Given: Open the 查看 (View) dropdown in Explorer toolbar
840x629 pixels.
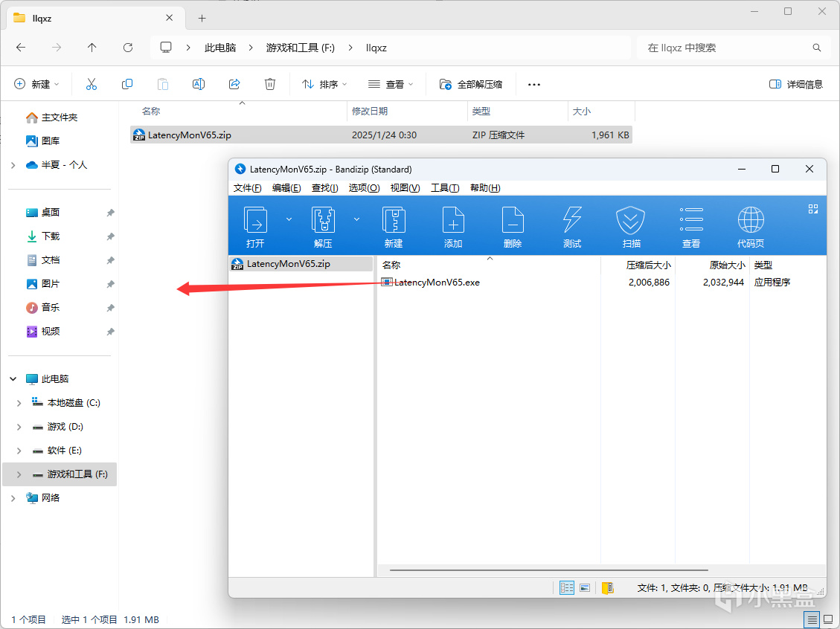Looking at the screenshot, I should click(x=391, y=84).
